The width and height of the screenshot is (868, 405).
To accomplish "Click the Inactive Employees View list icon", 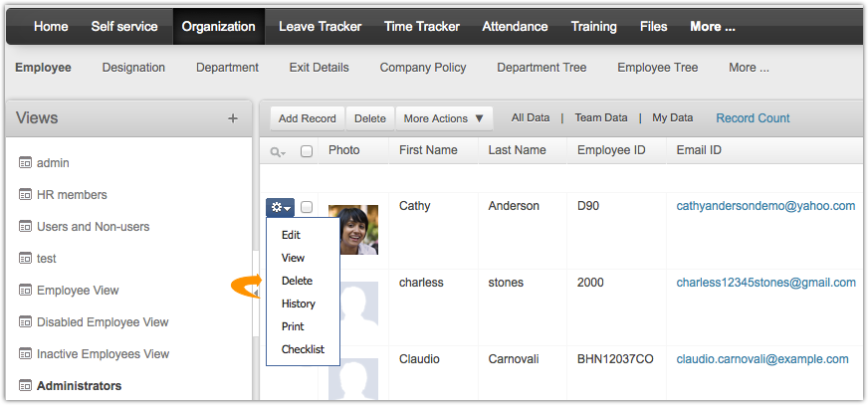I will (25, 353).
